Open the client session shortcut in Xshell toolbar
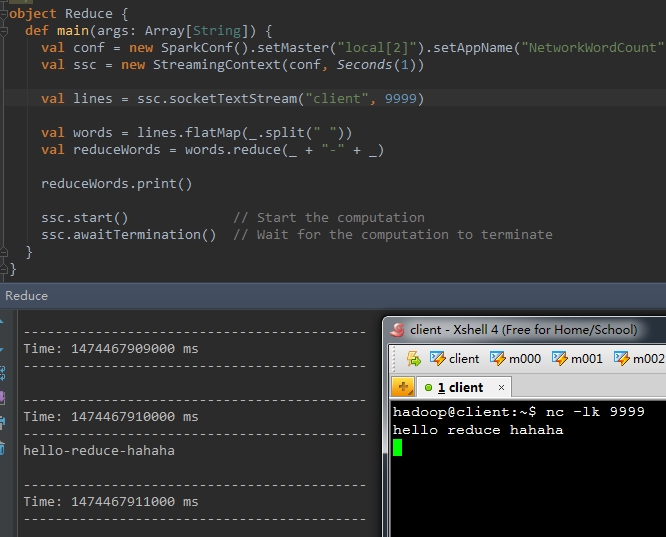The width and height of the screenshot is (666, 537). tap(454, 359)
